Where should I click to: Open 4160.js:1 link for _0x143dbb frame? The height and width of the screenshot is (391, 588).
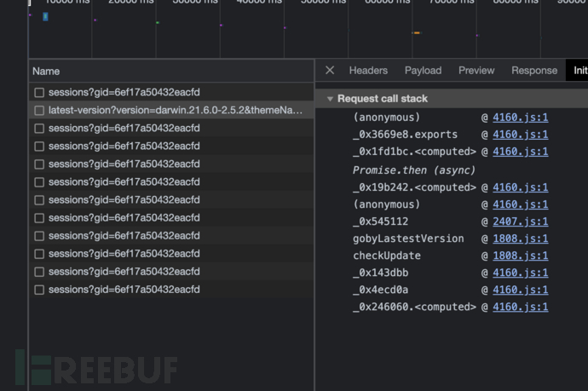point(520,273)
